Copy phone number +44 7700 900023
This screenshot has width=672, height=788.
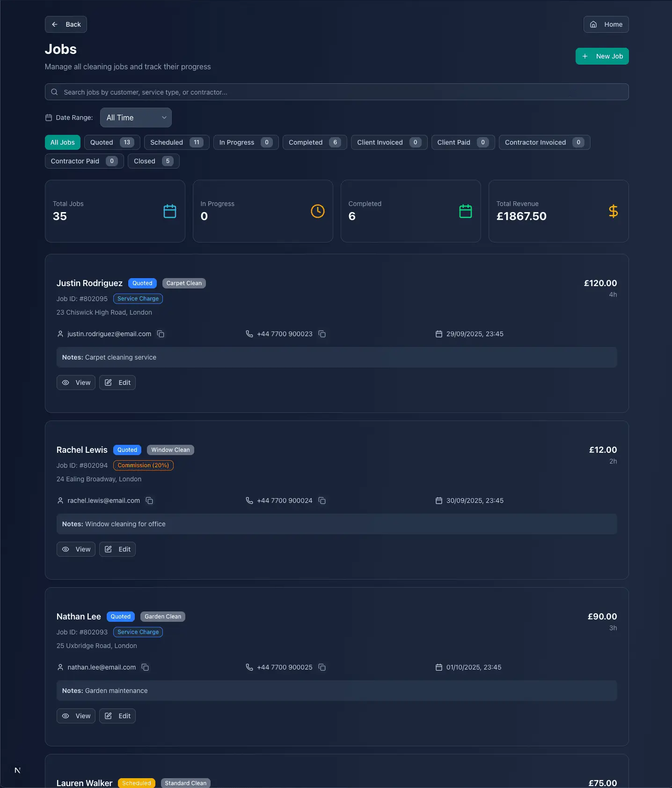pos(322,334)
